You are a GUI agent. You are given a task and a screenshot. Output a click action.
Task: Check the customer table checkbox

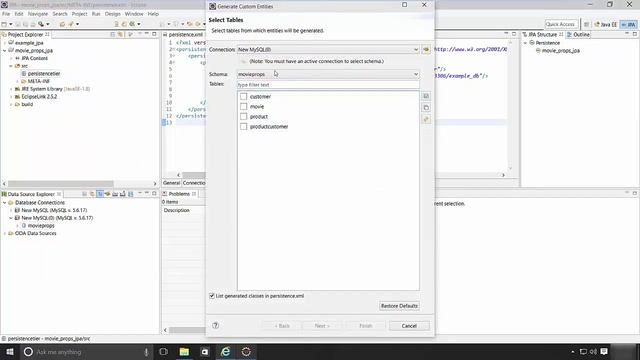point(244,96)
